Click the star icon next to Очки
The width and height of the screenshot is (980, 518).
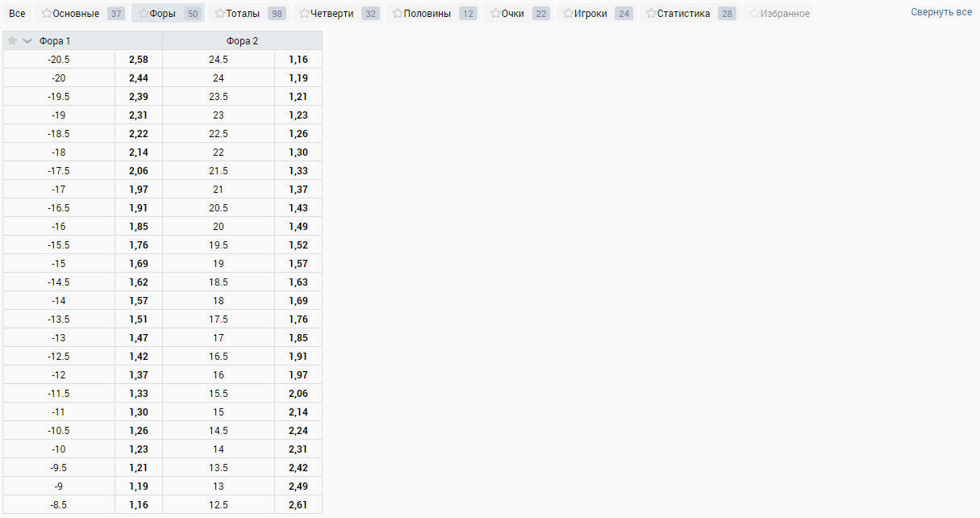(x=495, y=14)
